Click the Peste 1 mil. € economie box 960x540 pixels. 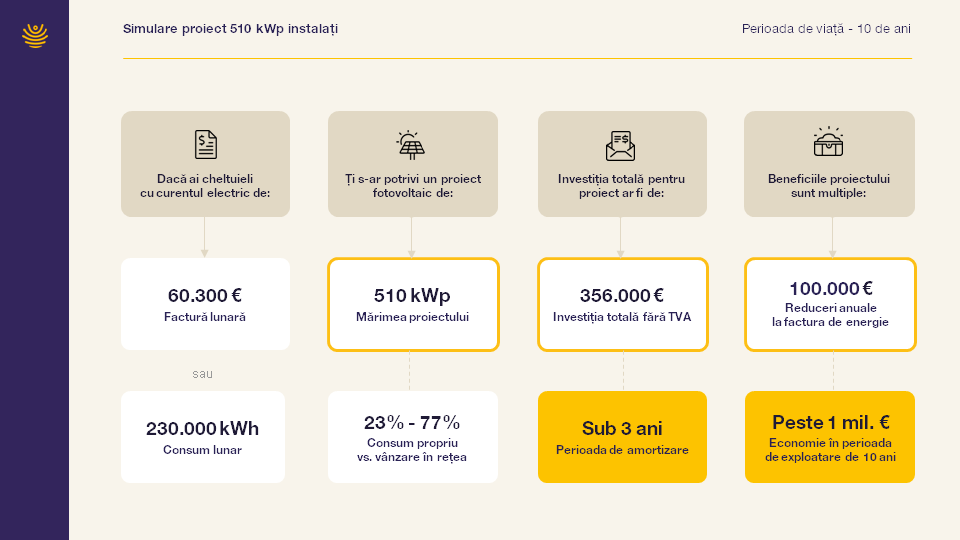830,437
